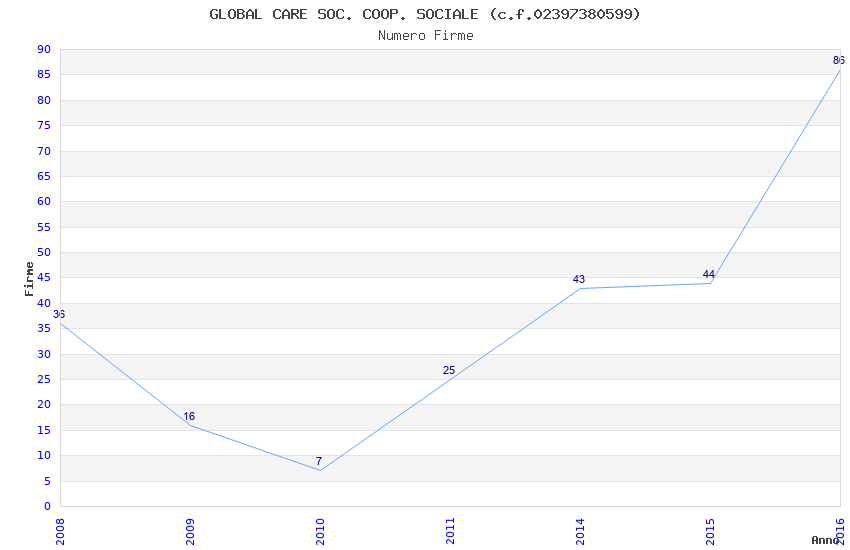Viewport: 850px width, 550px height.
Task: Click the y-axis tick value 0
Action: [x=48, y=506]
